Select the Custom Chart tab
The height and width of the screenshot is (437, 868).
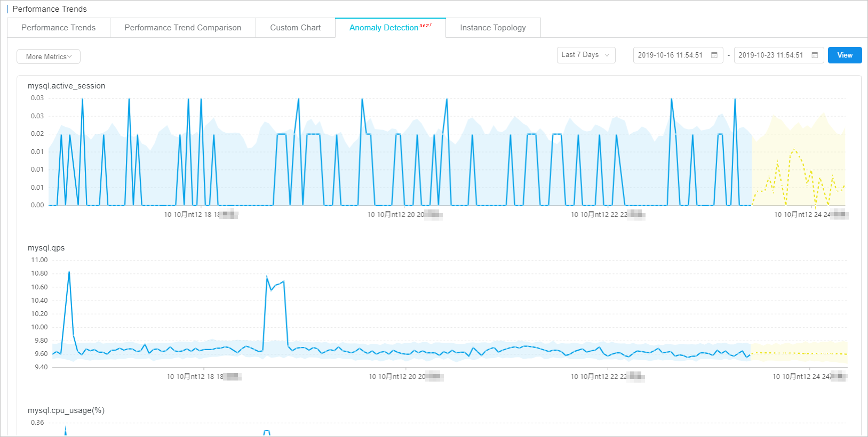point(295,28)
